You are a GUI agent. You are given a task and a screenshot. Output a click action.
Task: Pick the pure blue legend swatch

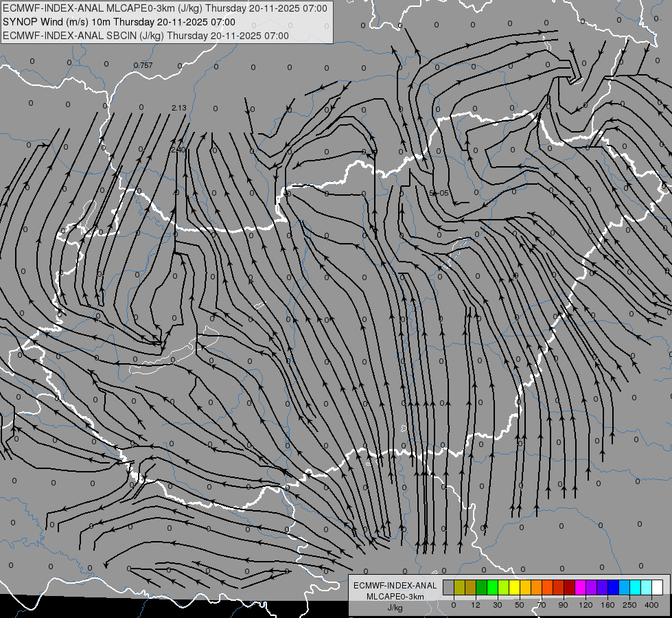click(614, 587)
